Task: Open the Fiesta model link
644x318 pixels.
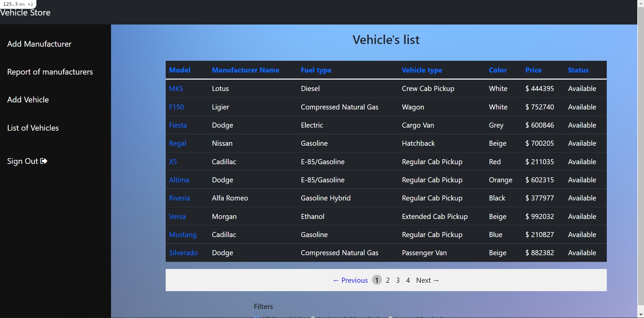Action: click(x=178, y=125)
